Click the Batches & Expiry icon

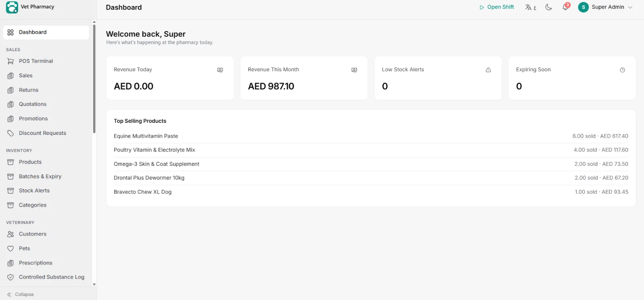(x=10, y=177)
